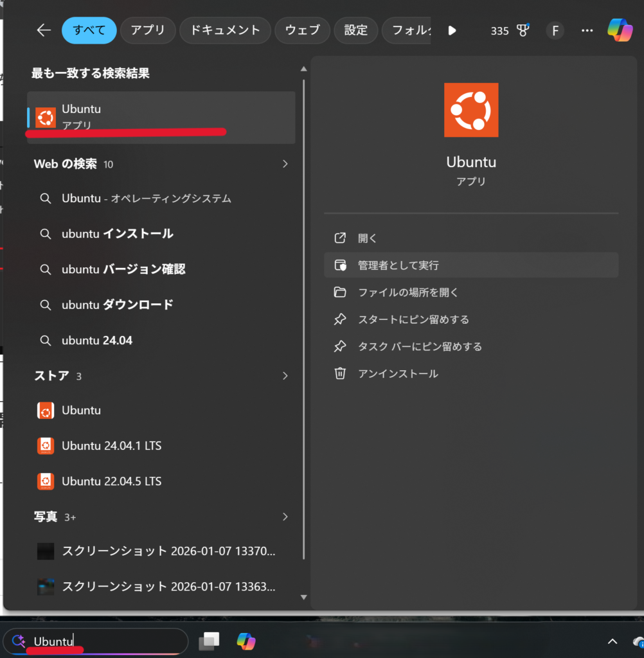Screen dimensions: 644x658
Task: Click the Ubuntu 24.04.1 LTS store icon
Action: tap(46, 445)
